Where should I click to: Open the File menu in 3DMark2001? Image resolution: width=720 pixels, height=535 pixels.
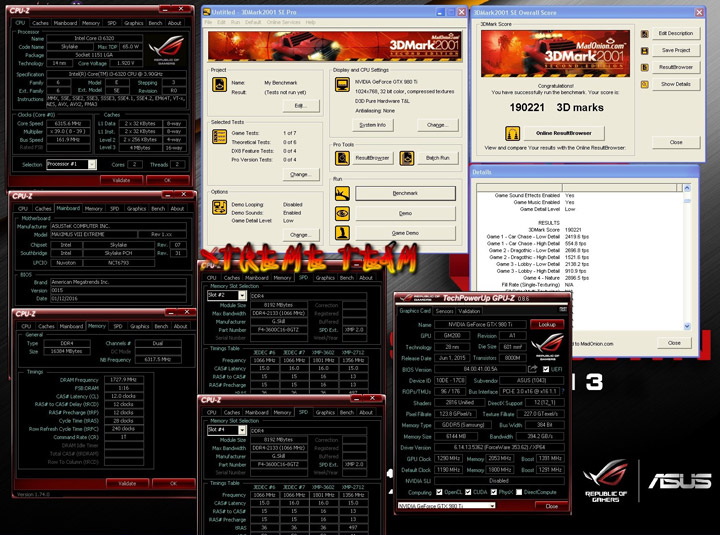point(208,22)
